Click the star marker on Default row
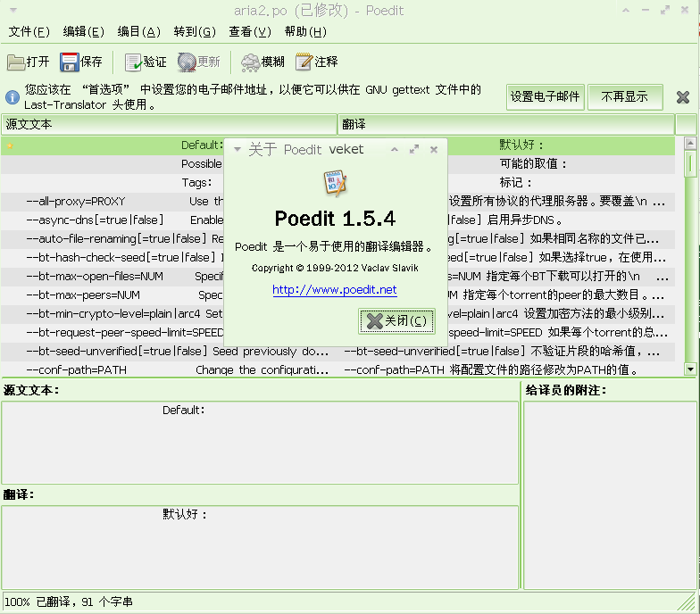 (x=10, y=145)
